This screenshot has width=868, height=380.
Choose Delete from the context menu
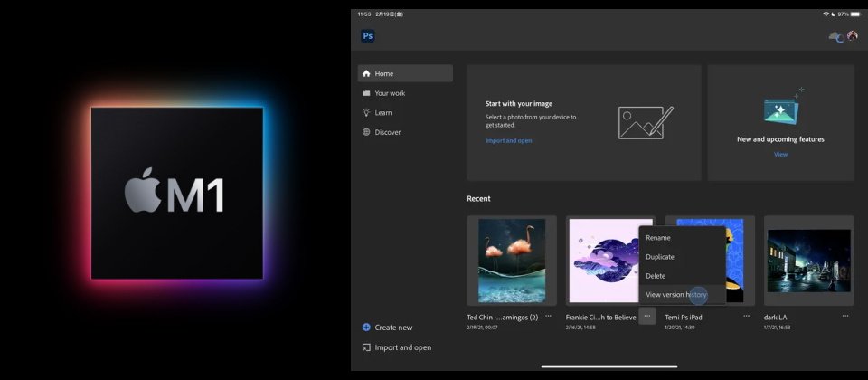pyautogui.click(x=682, y=276)
